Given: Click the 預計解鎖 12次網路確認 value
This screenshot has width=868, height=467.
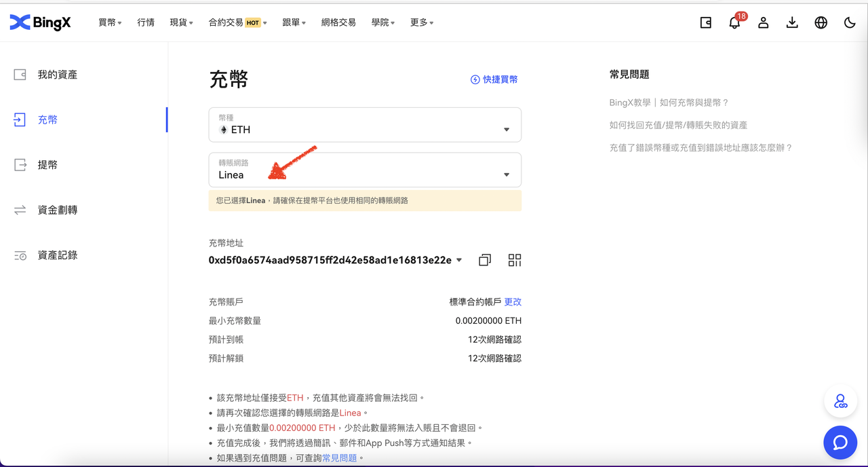Looking at the screenshot, I should pos(494,358).
